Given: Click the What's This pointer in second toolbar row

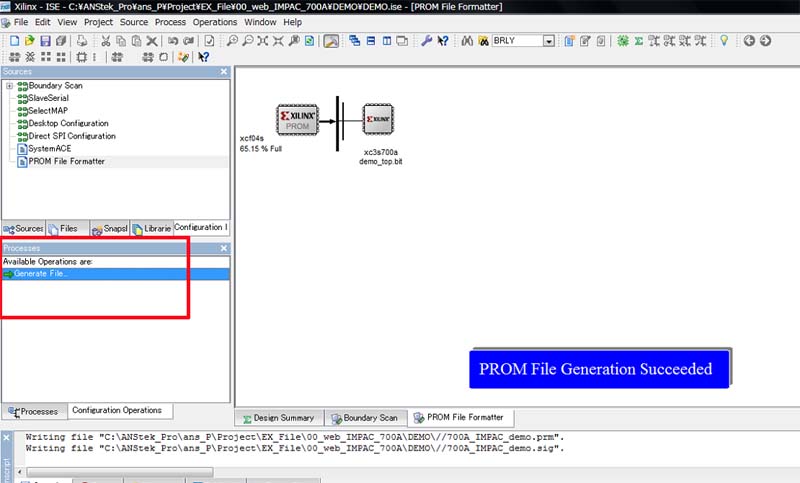Looking at the screenshot, I should coord(203,57).
